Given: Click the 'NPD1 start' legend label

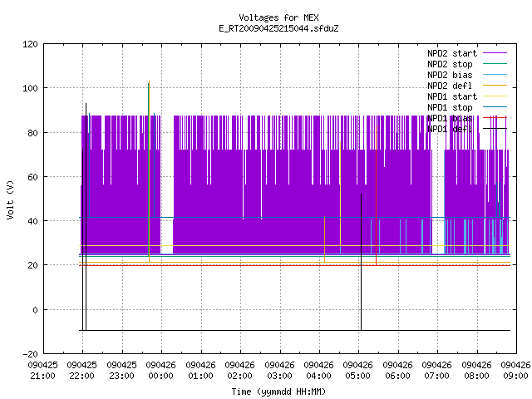Looking at the screenshot, I should pyautogui.click(x=452, y=96).
